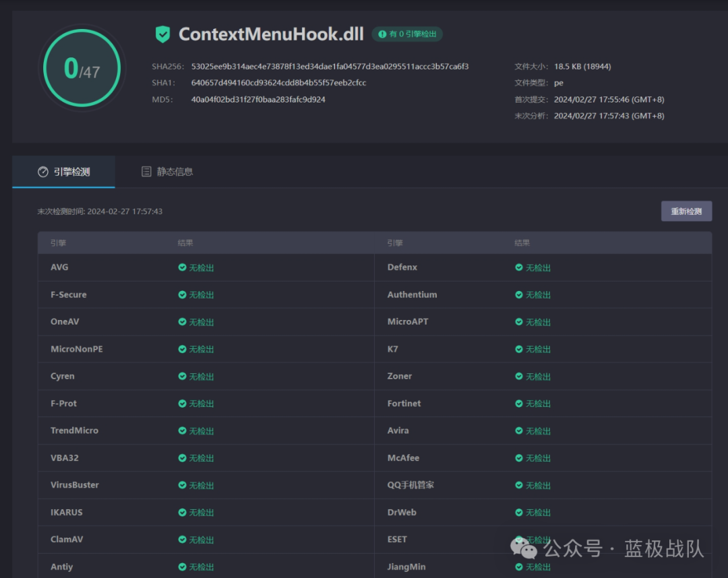
Task: Click the file type value pe
Action: pos(559,83)
